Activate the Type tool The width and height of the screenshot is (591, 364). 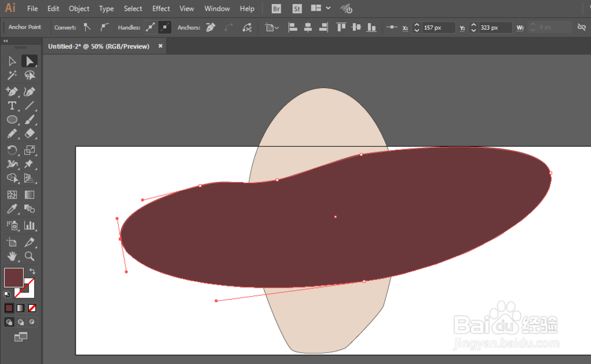point(12,106)
